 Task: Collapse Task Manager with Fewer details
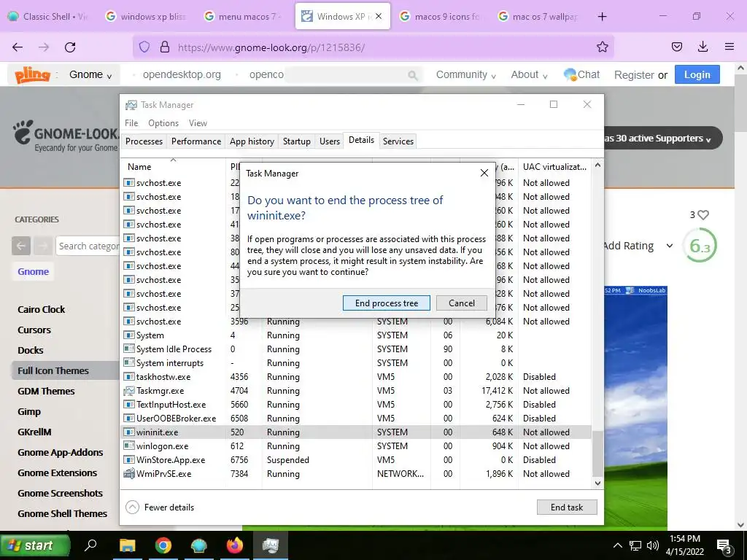pos(160,507)
